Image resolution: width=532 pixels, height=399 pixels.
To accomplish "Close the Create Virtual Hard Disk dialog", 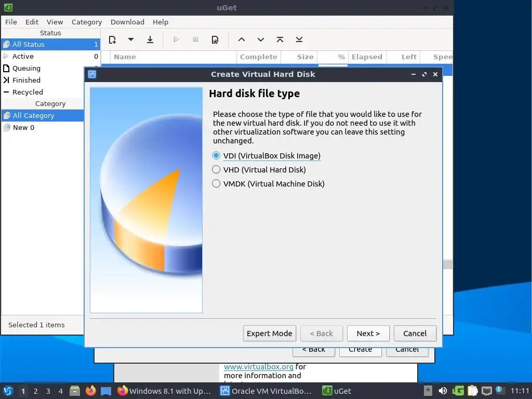I will point(435,74).
